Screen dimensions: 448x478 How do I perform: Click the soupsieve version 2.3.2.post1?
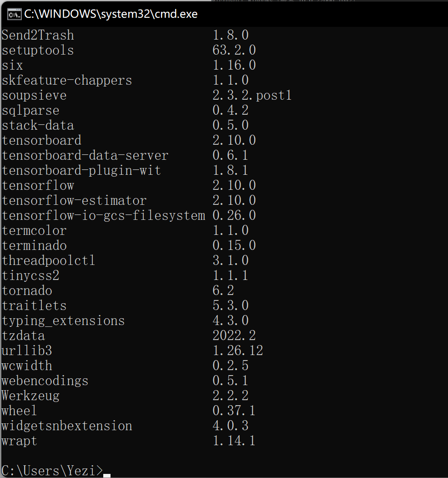pyautogui.click(x=252, y=95)
